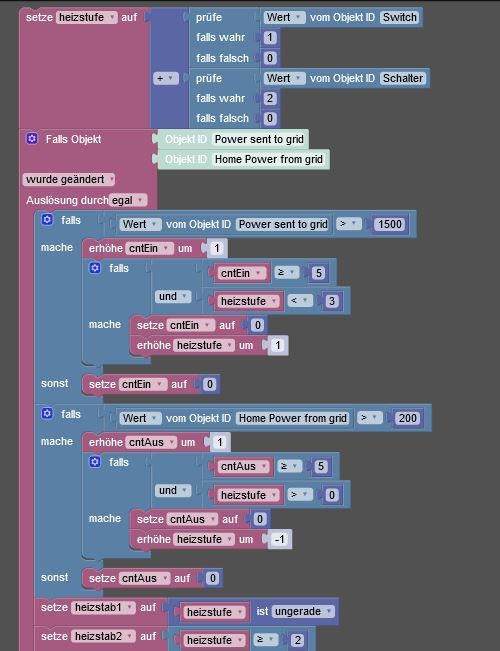Screen dimensions: 500x651
Task: Open '≥' dropdown next to cntEin
Action: 287,273
